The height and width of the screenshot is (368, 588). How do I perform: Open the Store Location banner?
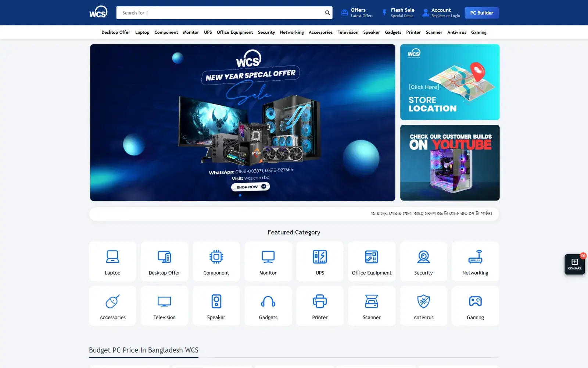click(450, 82)
